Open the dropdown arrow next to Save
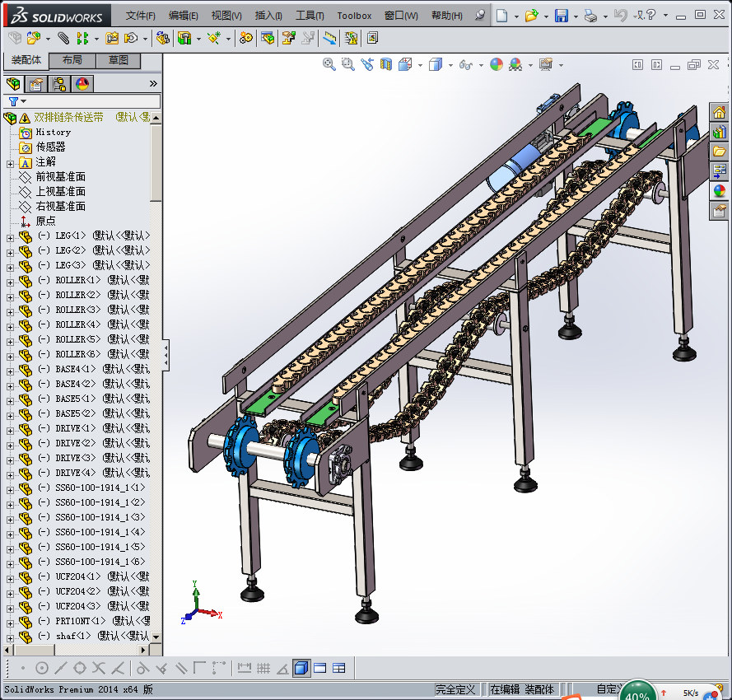 coord(576,16)
